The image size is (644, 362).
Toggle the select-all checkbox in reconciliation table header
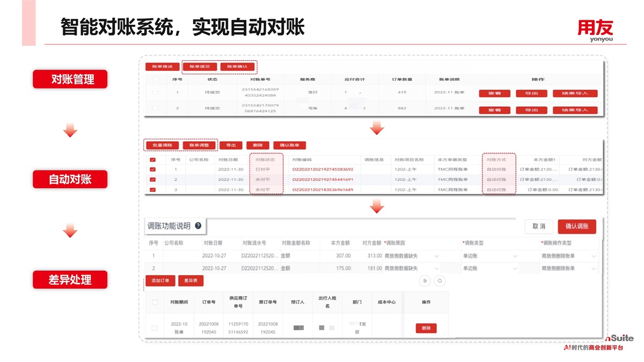pos(153,160)
